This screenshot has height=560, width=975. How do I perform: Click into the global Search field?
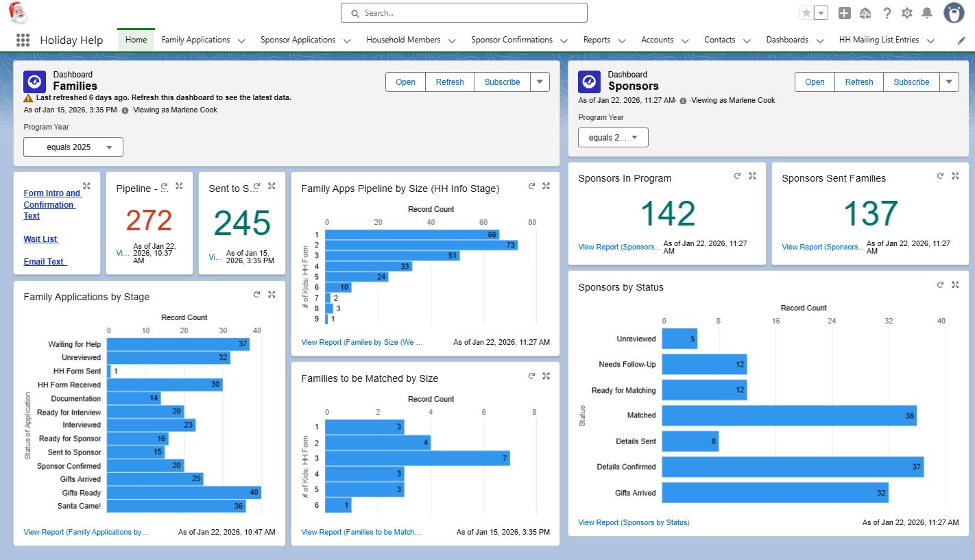tap(464, 13)
